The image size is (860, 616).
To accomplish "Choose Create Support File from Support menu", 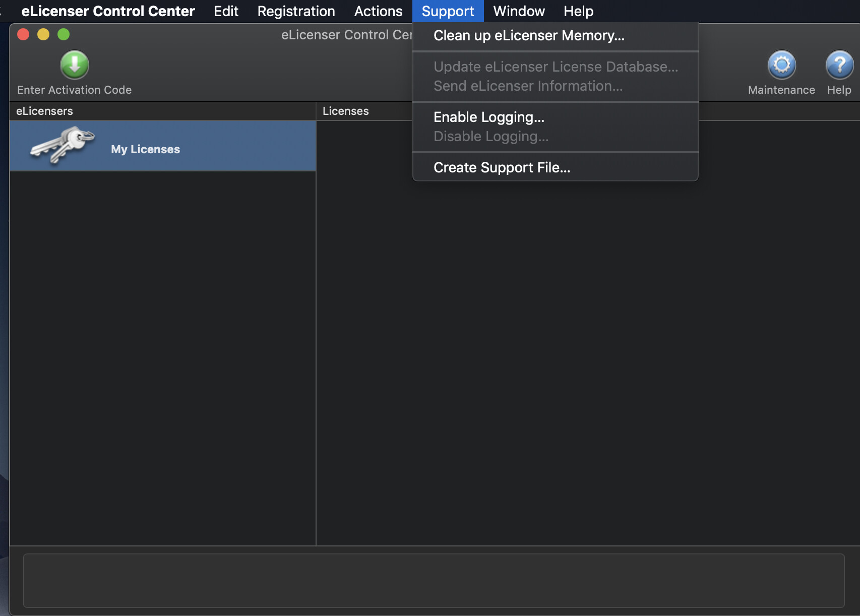I will 502,167.
